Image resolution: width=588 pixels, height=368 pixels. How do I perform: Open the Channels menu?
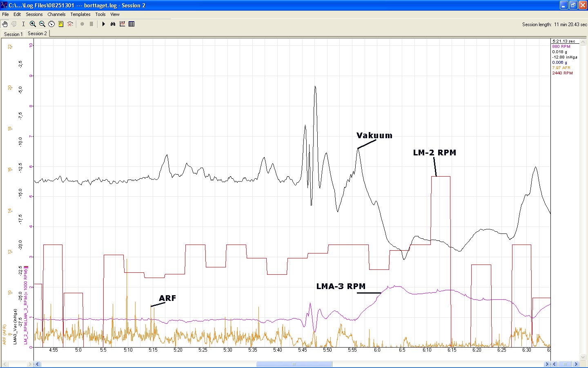pos(56,14)
